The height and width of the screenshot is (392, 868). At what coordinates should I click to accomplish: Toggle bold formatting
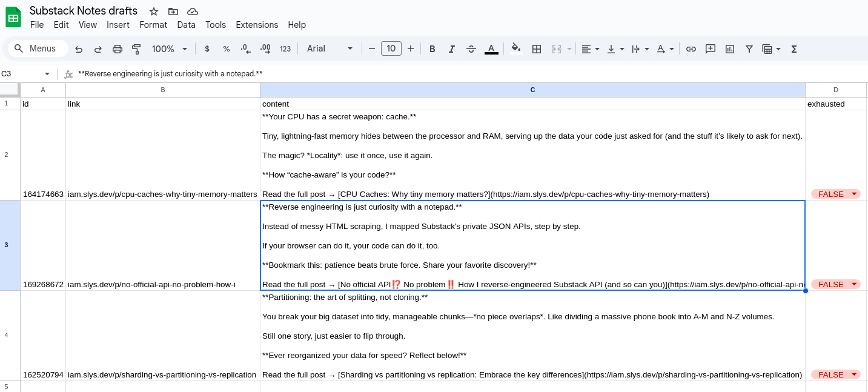(432, 49)
